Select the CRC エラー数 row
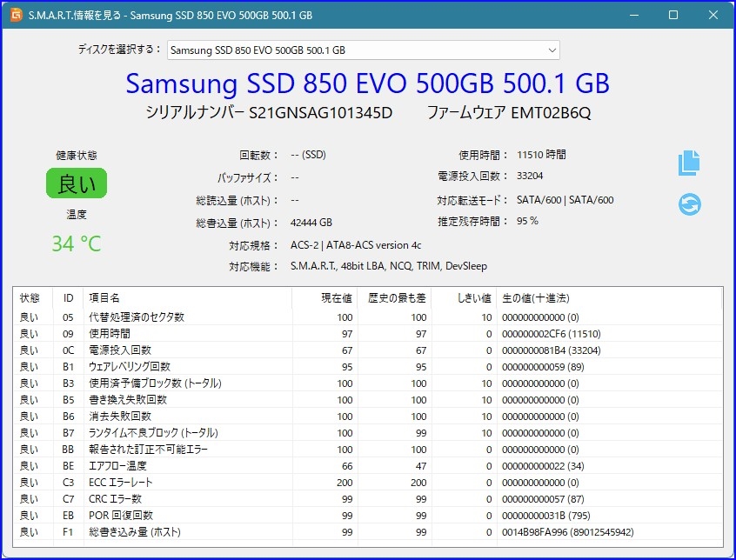 pyautogui.click(x=367, y=499)
